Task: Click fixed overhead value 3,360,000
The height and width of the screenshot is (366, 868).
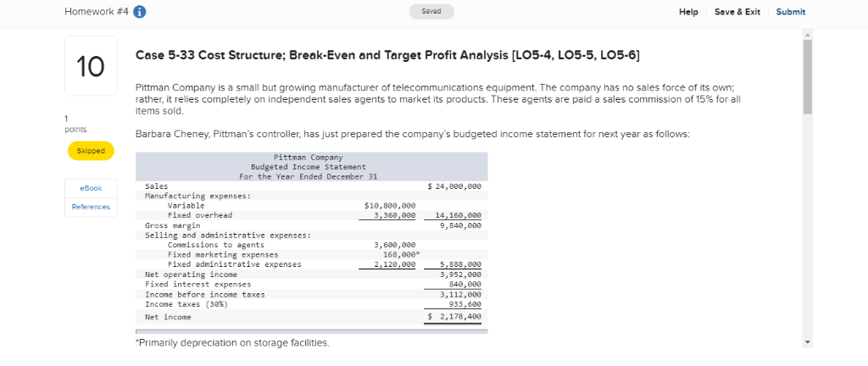Action: click(395, 215)
